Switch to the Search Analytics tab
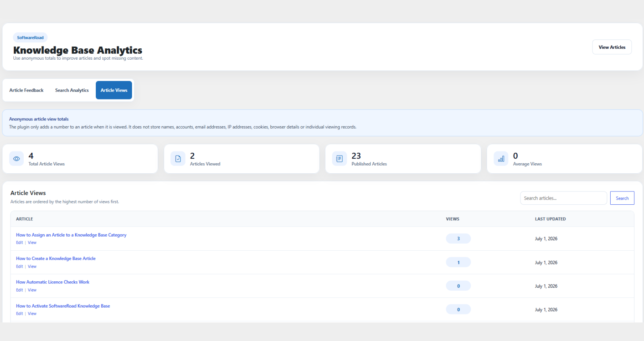Image resolution: width=644 pixels, height=341 pixels. 72,90
